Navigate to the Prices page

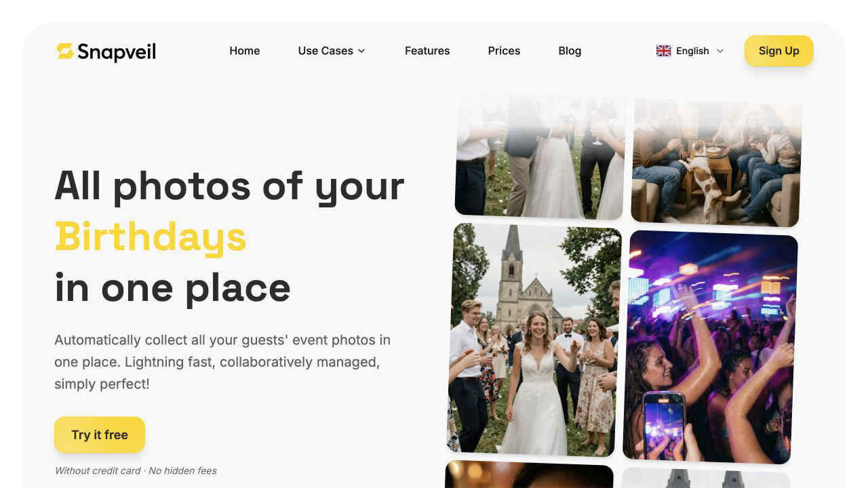click(x=504, y=51)
